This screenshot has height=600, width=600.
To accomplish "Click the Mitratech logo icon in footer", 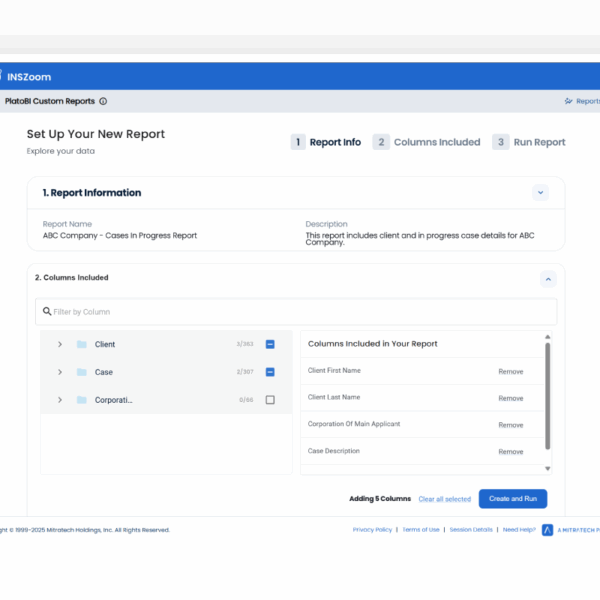I will pos(547,530).
